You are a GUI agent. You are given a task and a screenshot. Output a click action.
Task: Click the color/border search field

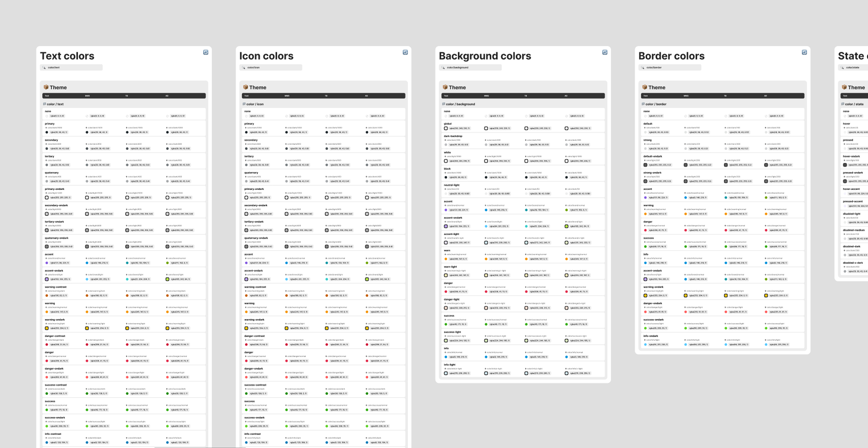coord(670,67)
